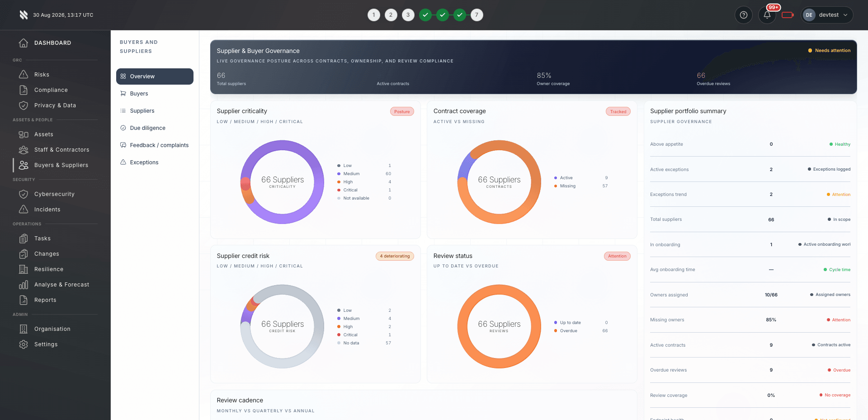Click the orange Review status donut chart
Viewport: 868px width, 420px height.
click(x=499, y=326)
